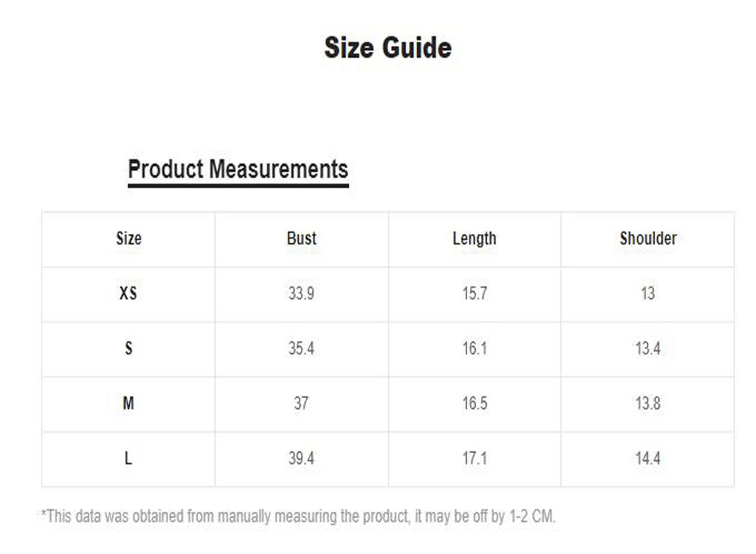Click the L bust value 39.4
The image size is (756, 554).
coord(301,458)
